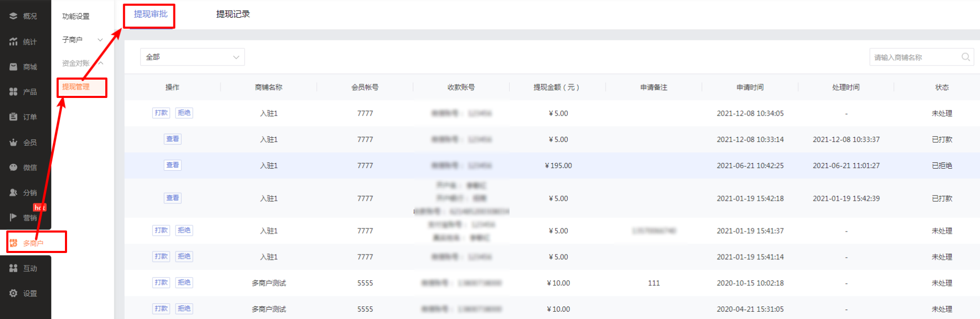Click 查看 for the 2021-12-08 10:33:14 request

pyautogui.click(x=172, y=139)
